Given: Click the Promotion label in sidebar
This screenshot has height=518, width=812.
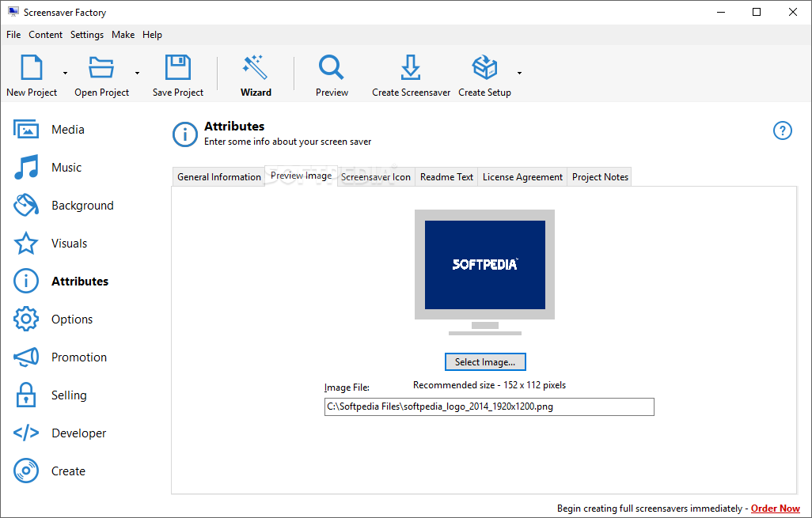Looking at the screenshot, I should click(78, 357).
